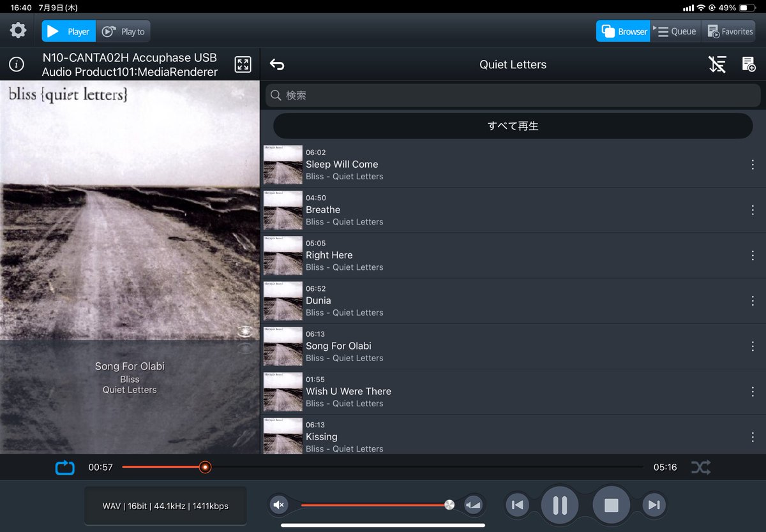
Task: Clear the queue icon
Action: (717, 64)
